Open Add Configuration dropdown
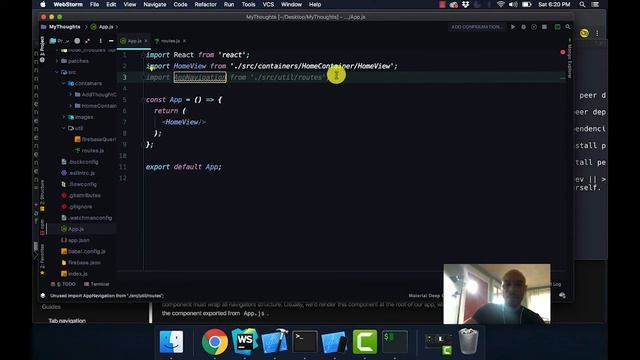This screenshot has height=360, width=640. [x=477, y=27]
